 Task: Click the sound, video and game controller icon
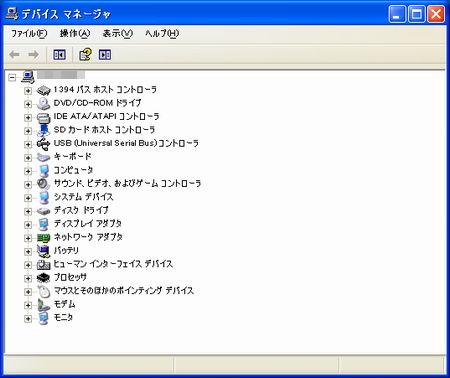point(43,184)
